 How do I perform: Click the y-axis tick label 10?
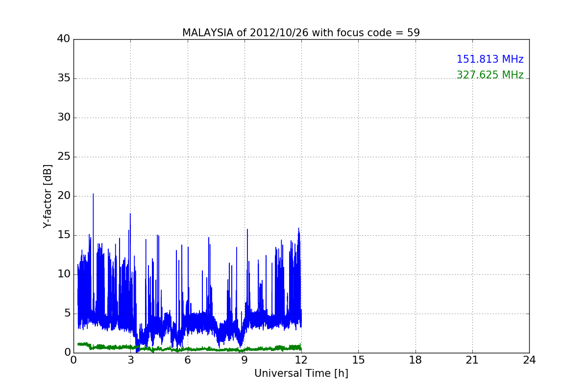click(64, 274)
